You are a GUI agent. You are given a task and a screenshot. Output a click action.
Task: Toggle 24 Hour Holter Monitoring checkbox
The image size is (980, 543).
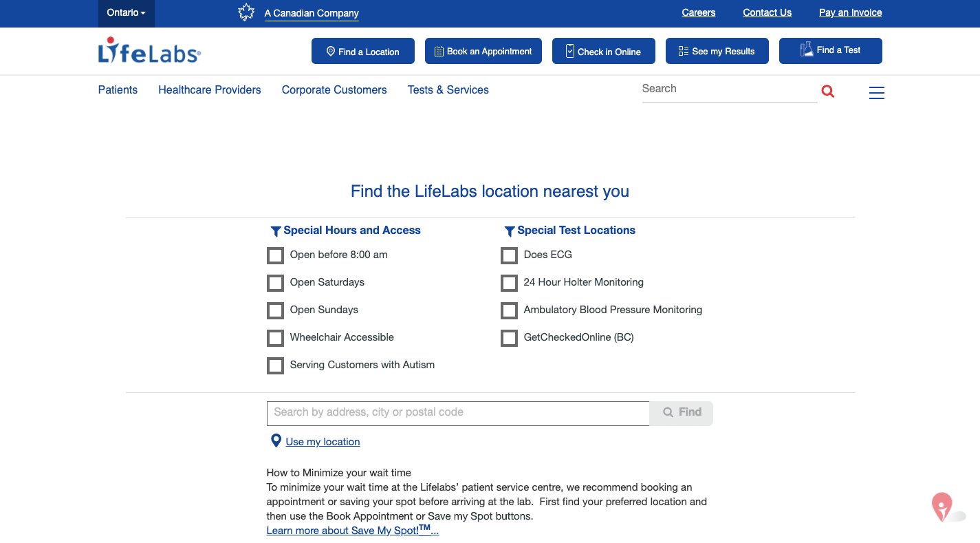coord(509,283)
